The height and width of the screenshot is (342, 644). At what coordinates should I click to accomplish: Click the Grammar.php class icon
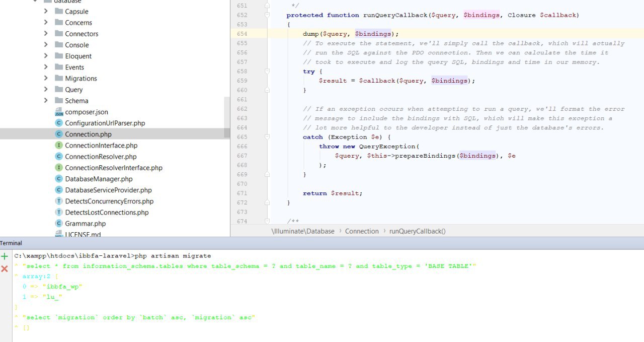point(59,223)
